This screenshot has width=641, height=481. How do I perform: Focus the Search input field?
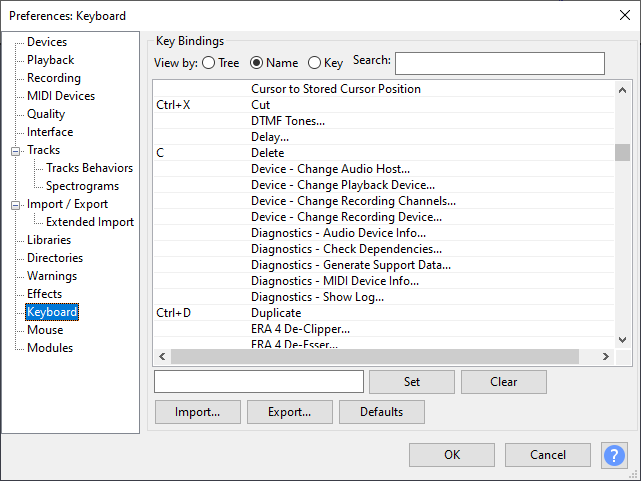click(x=500, y=63)
